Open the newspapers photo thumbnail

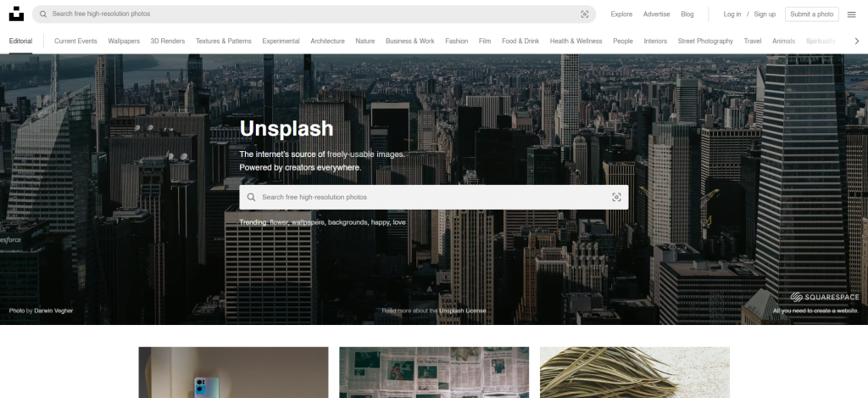(x=434, y=373)
